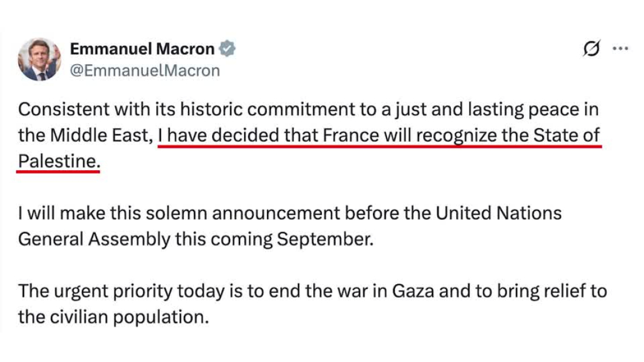
Task: Click the phrase 'The urgent priority today'
Action: 121,292
